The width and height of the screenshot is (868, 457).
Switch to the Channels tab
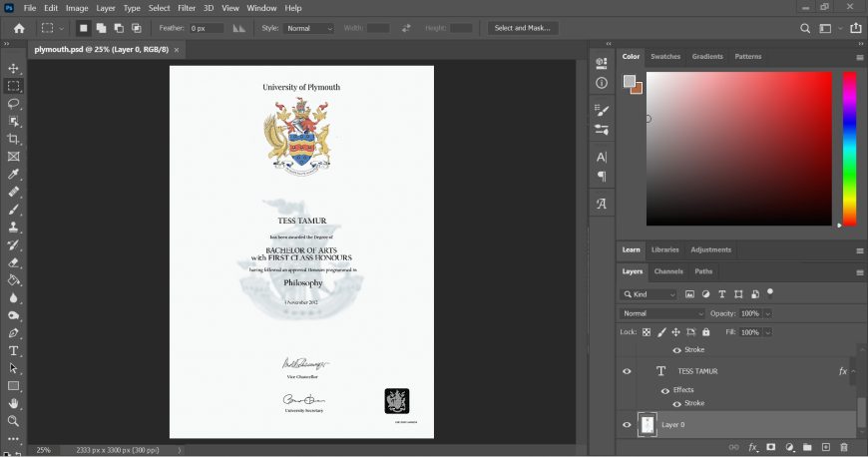668,271
